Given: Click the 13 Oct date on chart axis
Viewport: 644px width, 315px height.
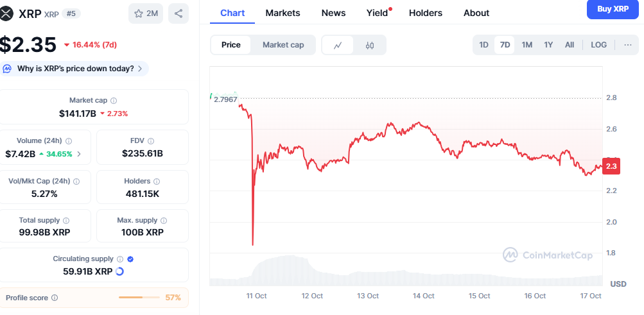Looking at the screenshot, I should 368,296.
